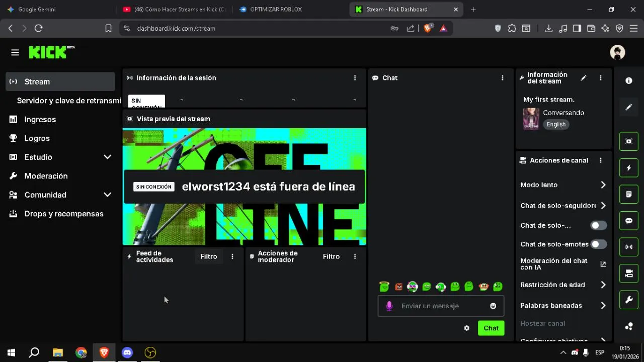This screenshot has height=362, width=644.
Task: Click Hostear canal option
Action: [x=542, y=323]
